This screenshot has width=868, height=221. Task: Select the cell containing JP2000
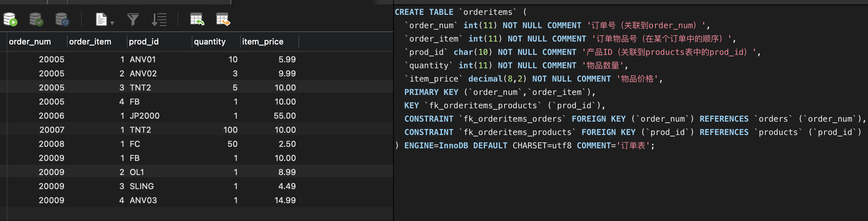pyautogui.click(x=145, y=116)
